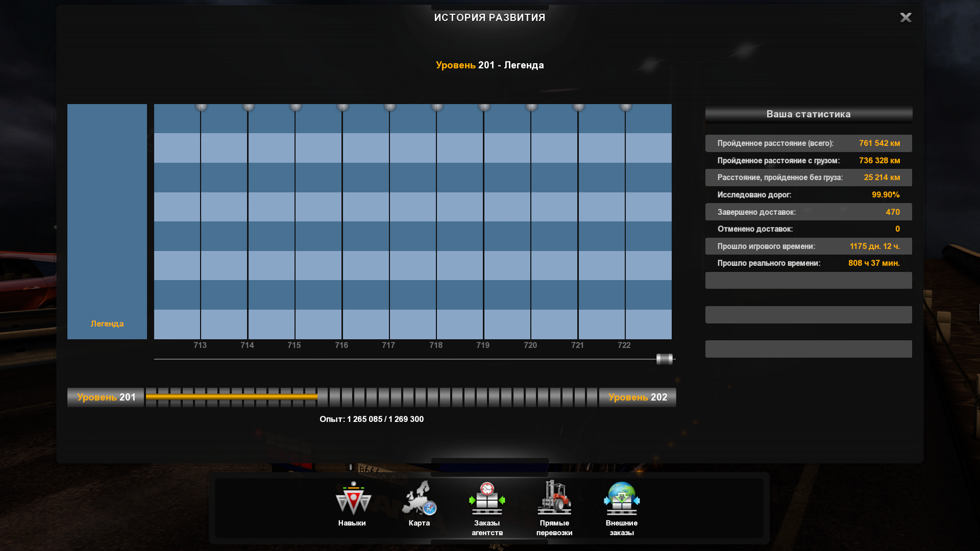
Task: Click the game time value 1175 дн. 12 ч.
Action: [875, 246]
